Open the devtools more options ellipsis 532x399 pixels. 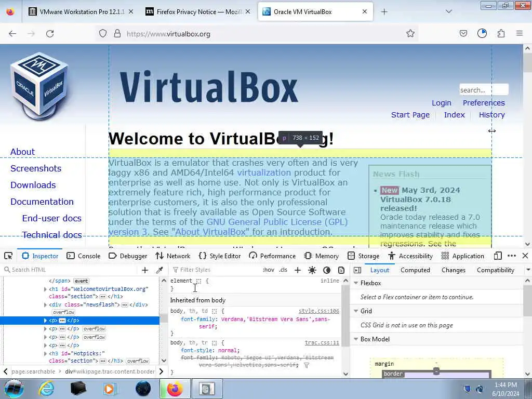click(x=512, y=256)
